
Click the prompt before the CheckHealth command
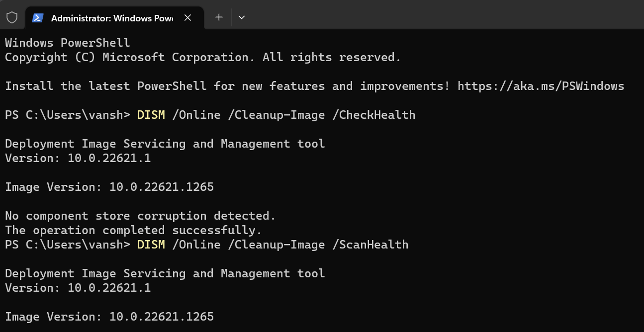(x=68, y=115)
